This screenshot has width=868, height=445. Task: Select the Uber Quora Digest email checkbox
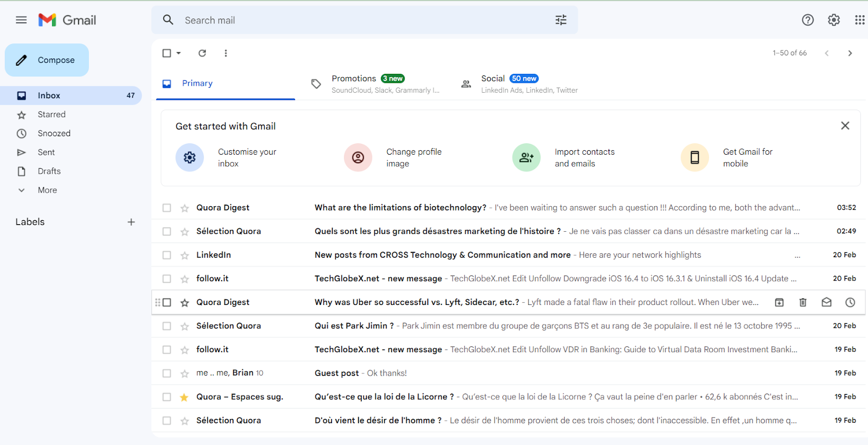click(167, 302)
